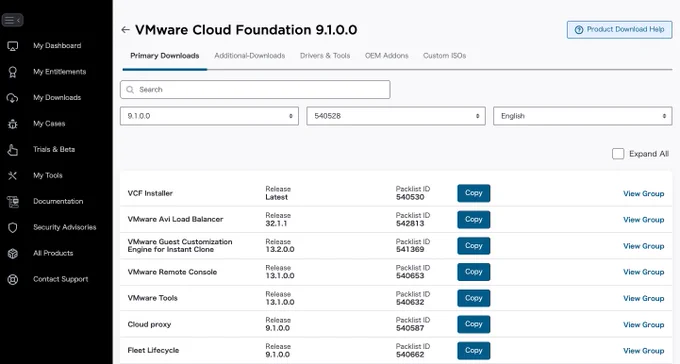Copy Packlist ID for VMware Tools

pos(474,298)
